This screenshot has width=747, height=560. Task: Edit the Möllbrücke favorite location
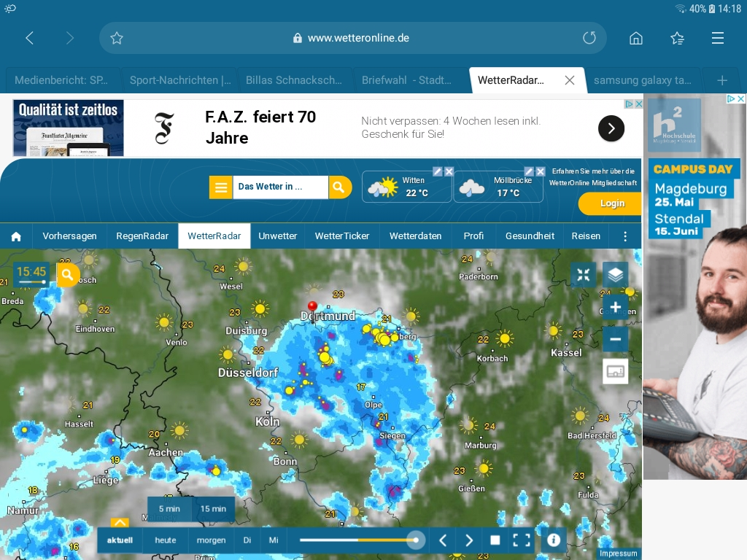pyautogui.click(x=529, y=171)
